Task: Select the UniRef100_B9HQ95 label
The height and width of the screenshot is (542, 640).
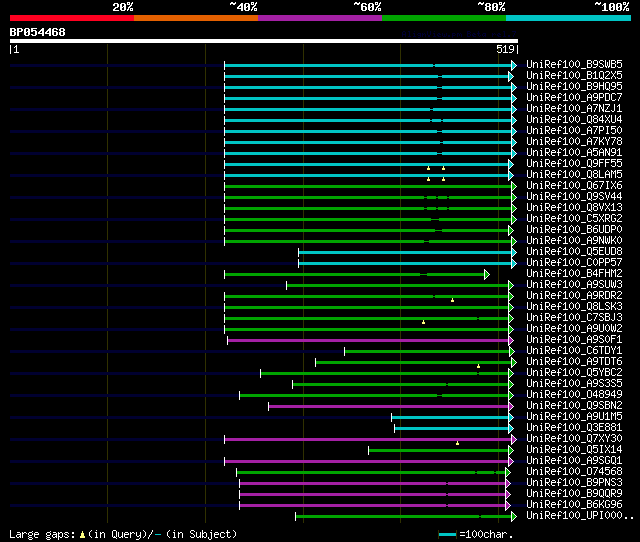Action: coord(574,87)
